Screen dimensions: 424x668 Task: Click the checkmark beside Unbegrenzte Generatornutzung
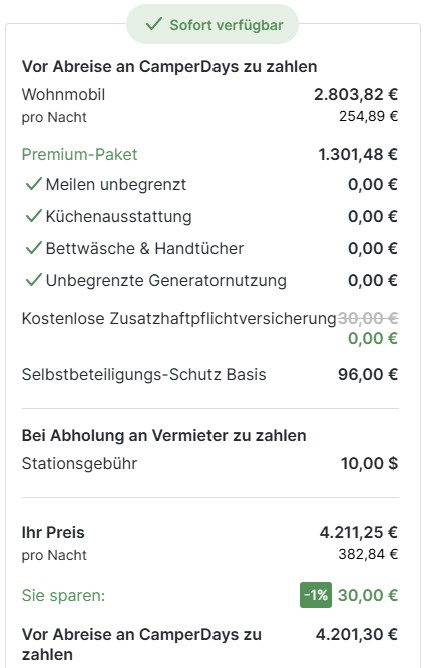(33, 280)
